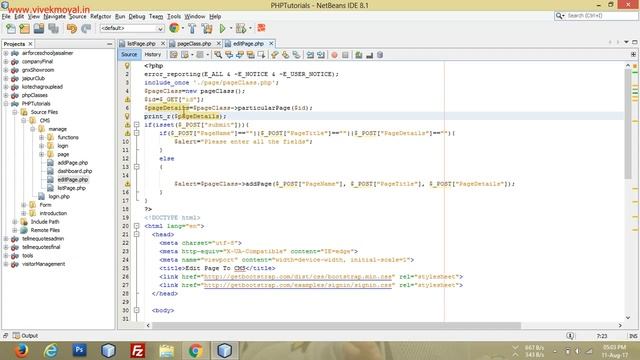Close the Projects tab
This screenshot has width=640, height=360.
30,44
